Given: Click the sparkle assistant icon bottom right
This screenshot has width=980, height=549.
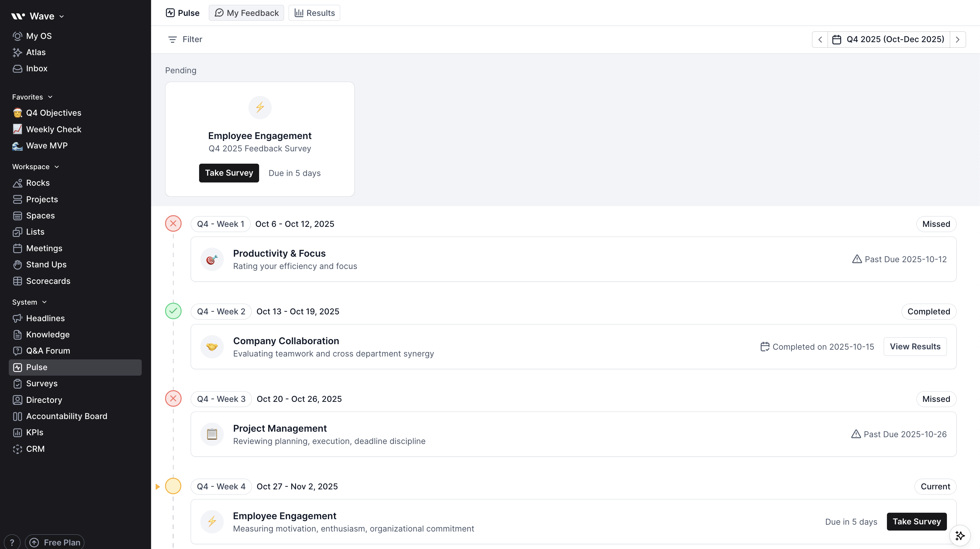Looking at the screenshot, I should pyautogui.click(x=960, y=535).
